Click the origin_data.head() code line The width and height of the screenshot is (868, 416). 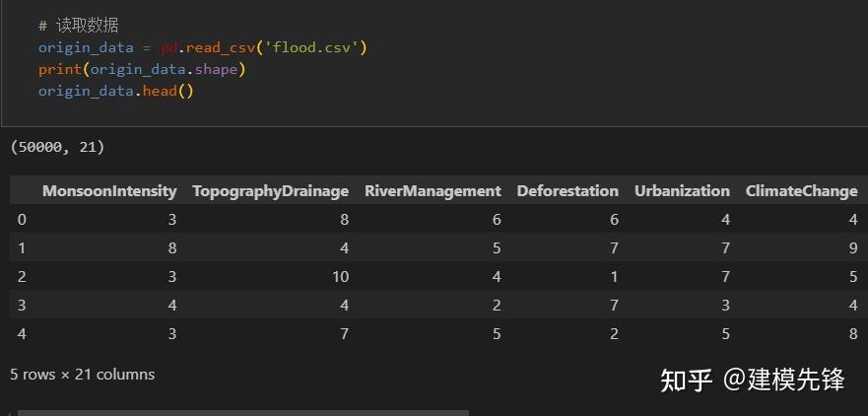116,91
